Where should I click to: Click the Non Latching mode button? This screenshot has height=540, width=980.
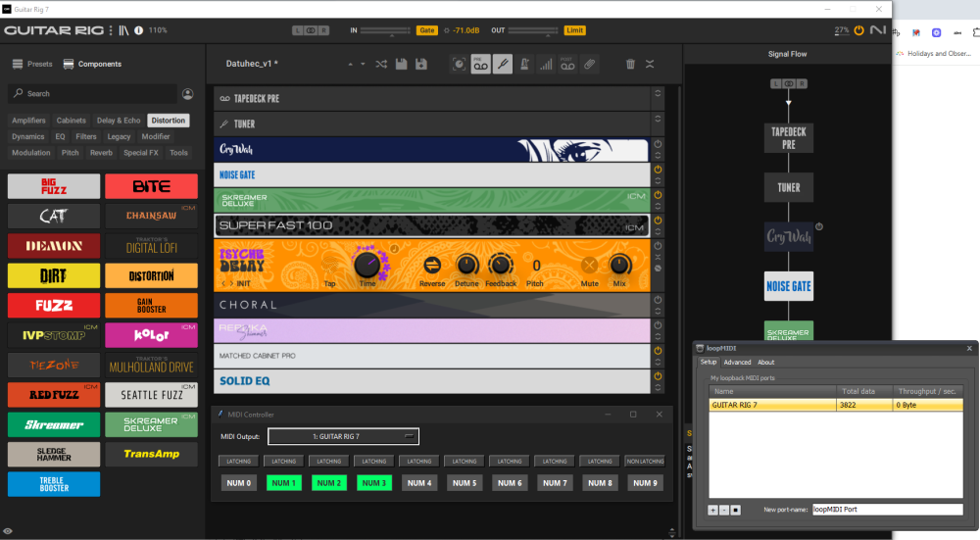click(645, 462)
